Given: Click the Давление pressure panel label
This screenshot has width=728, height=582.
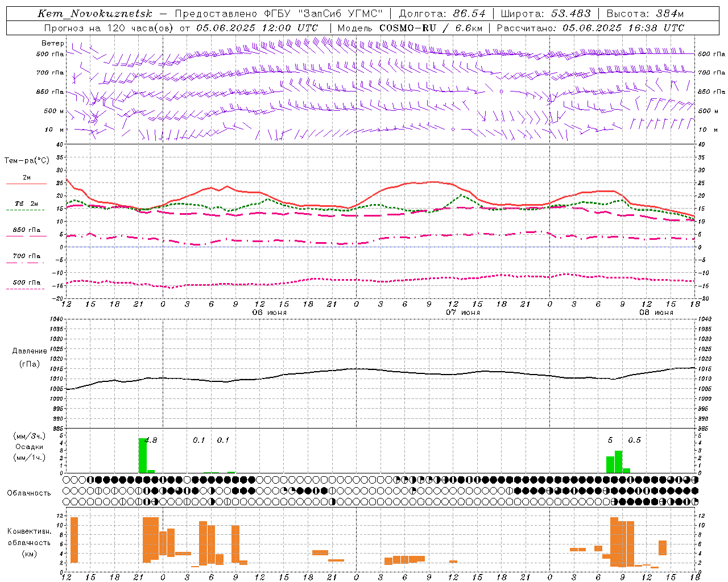Looking at the screenshot, I should click(30, 351).
